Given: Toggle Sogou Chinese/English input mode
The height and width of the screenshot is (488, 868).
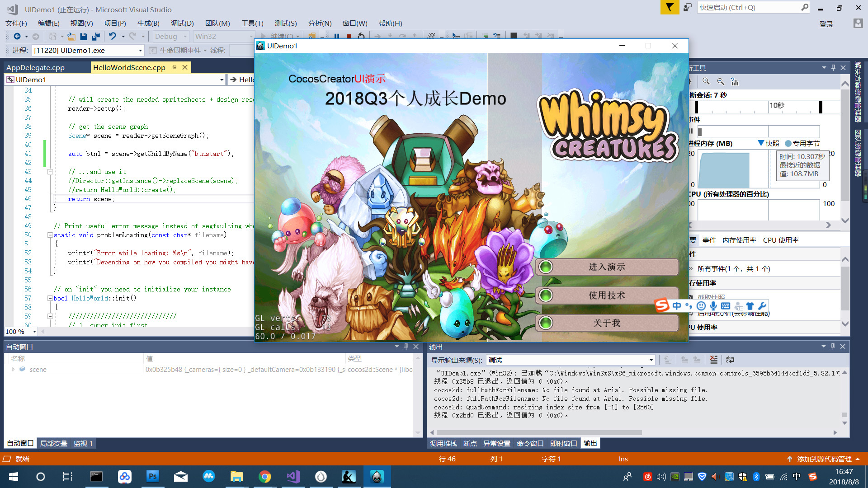Looking at the screenshot, I should pos(677,306).
